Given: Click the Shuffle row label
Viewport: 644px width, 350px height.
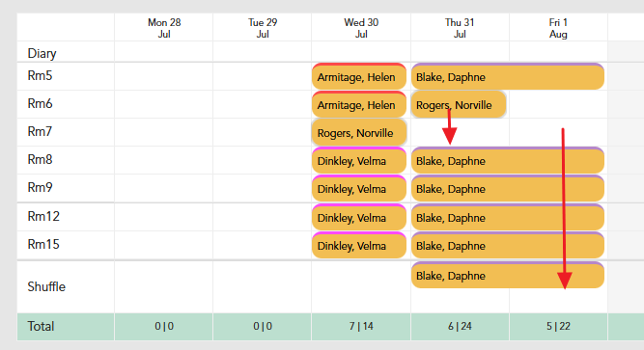Looking at the screenshot, I should pyautogui.click(x=46, y=286).
